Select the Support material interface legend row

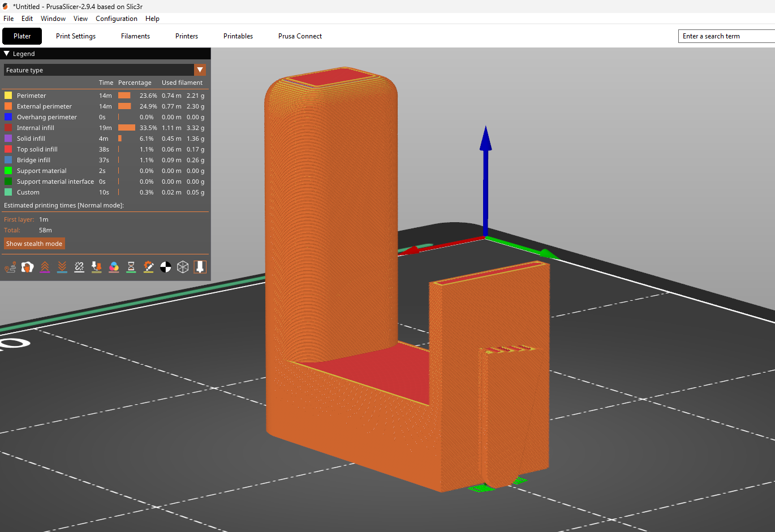(x=105, y=181)
